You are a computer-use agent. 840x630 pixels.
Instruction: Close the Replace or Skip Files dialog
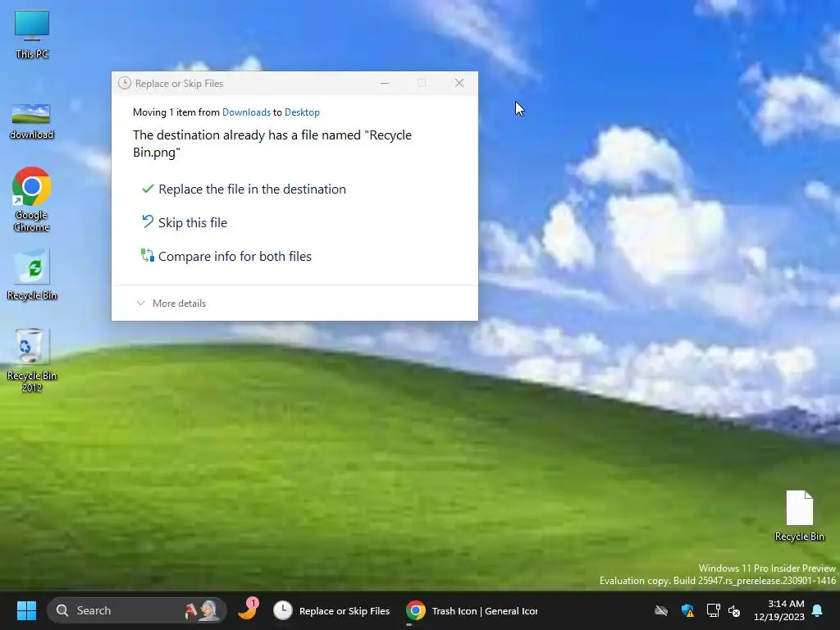459,83
